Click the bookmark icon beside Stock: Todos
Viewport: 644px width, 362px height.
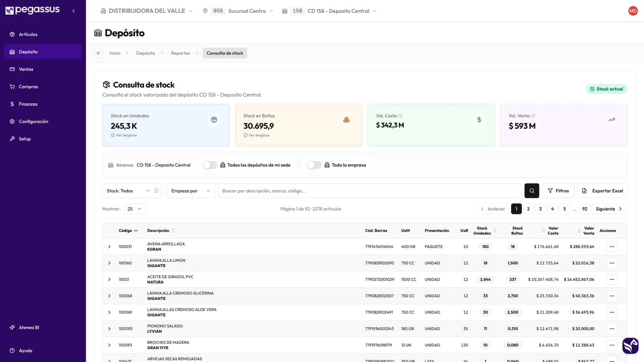156,191
